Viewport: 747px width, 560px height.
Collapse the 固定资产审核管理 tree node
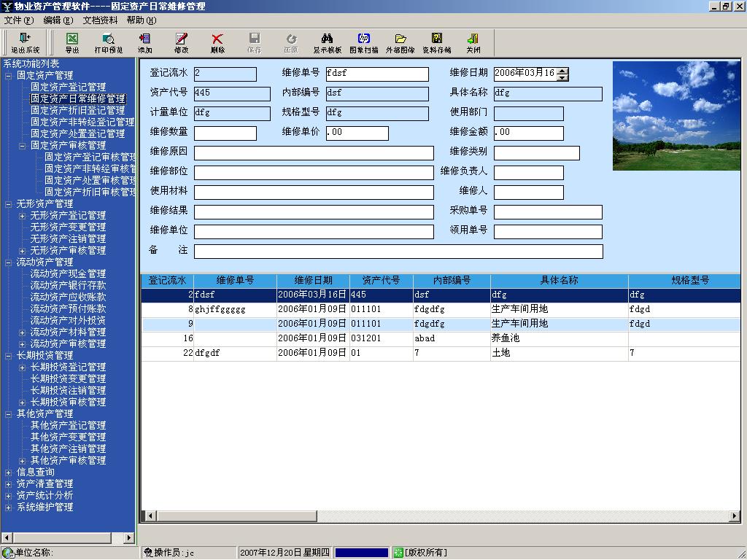(23, 146)
